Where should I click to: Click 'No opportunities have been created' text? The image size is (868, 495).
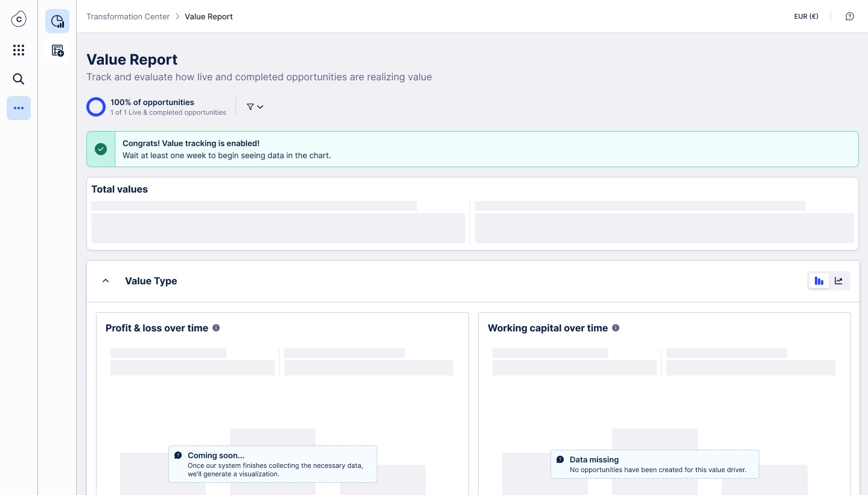point(658,470)
